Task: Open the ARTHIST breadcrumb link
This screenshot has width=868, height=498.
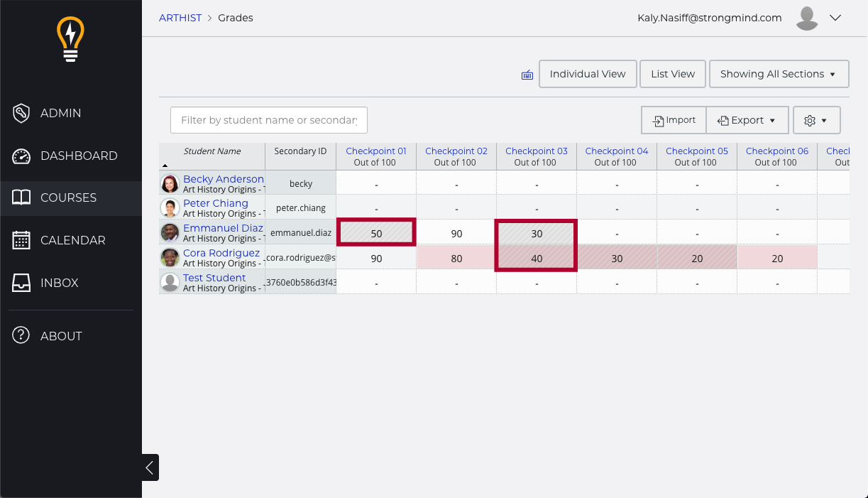Action: (180, 18)
